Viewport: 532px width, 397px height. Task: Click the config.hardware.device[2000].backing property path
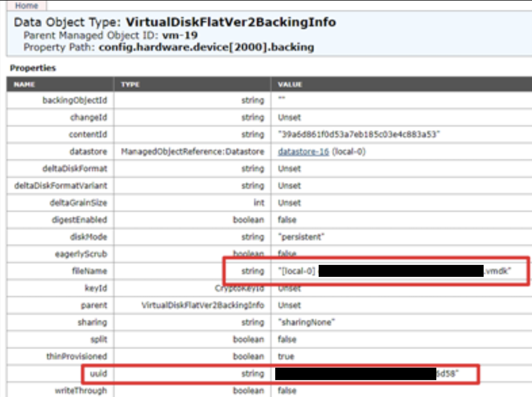pyautogui.click(x=206, y=47)
